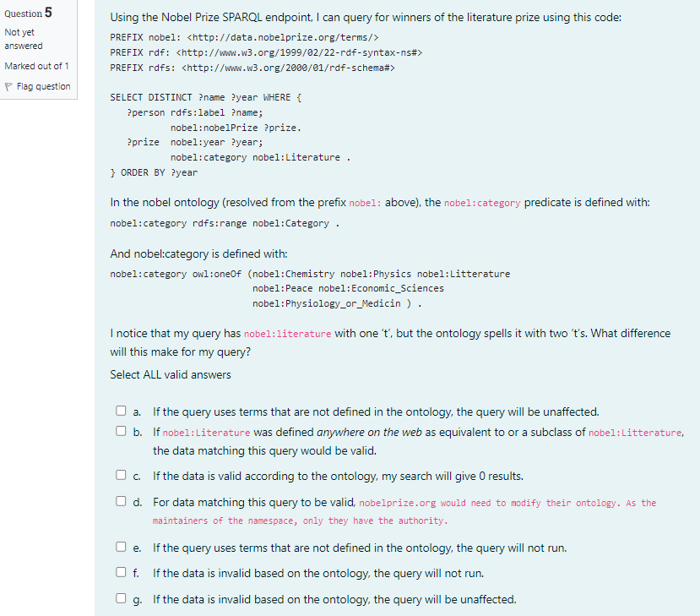The image size is (700, 616).
Task: Click the 'PREFIX nobel:' code line
Action: coord(244,37)
